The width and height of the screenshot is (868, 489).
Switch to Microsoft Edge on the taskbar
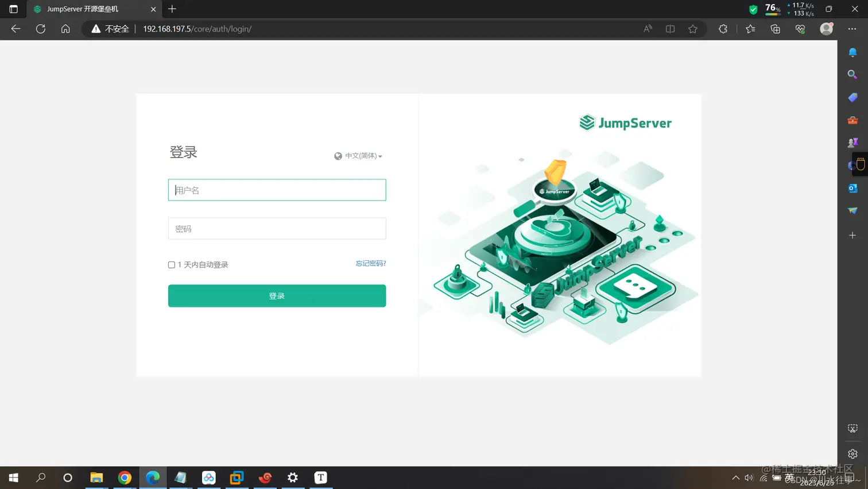click(153, 478)
